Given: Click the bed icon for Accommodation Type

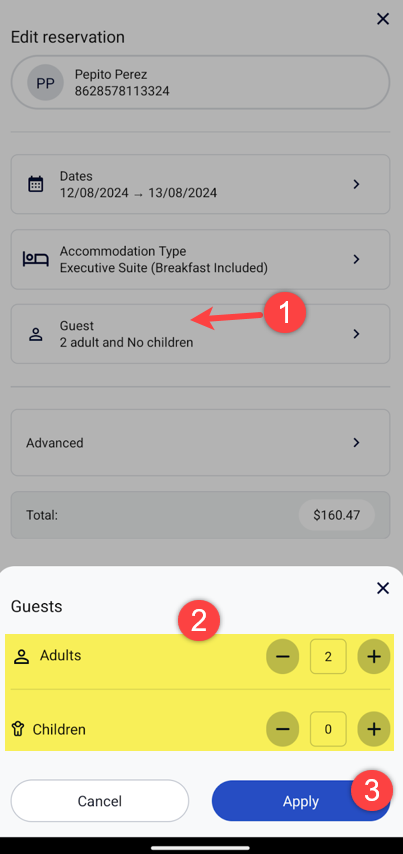Looking at the screenshot, I should point(35,259).
